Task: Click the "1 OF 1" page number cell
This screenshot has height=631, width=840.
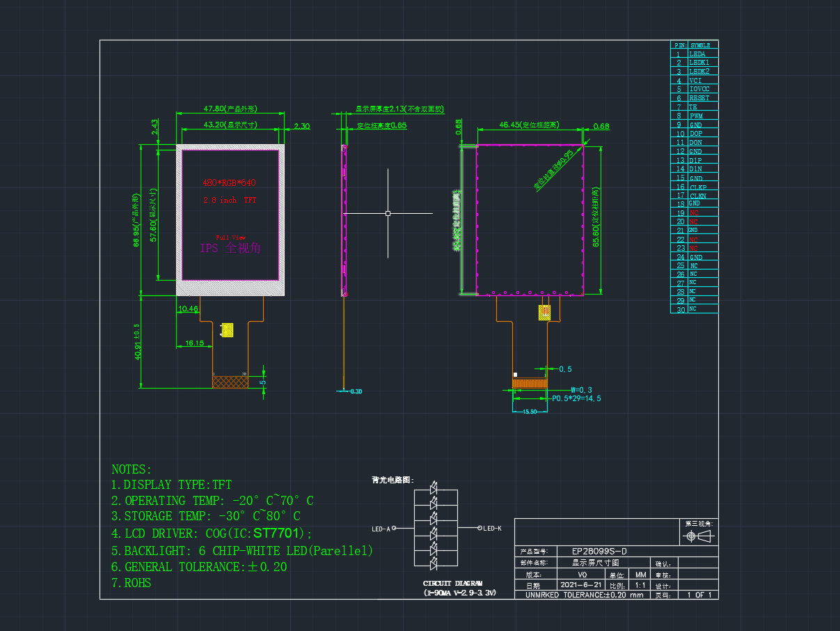Action: click(x=699, y=595)
